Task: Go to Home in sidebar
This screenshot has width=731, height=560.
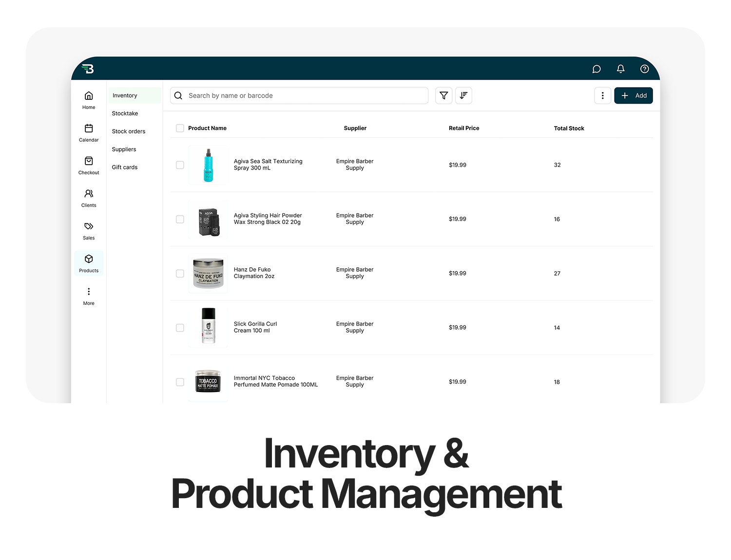Action: tap(89, 100)
